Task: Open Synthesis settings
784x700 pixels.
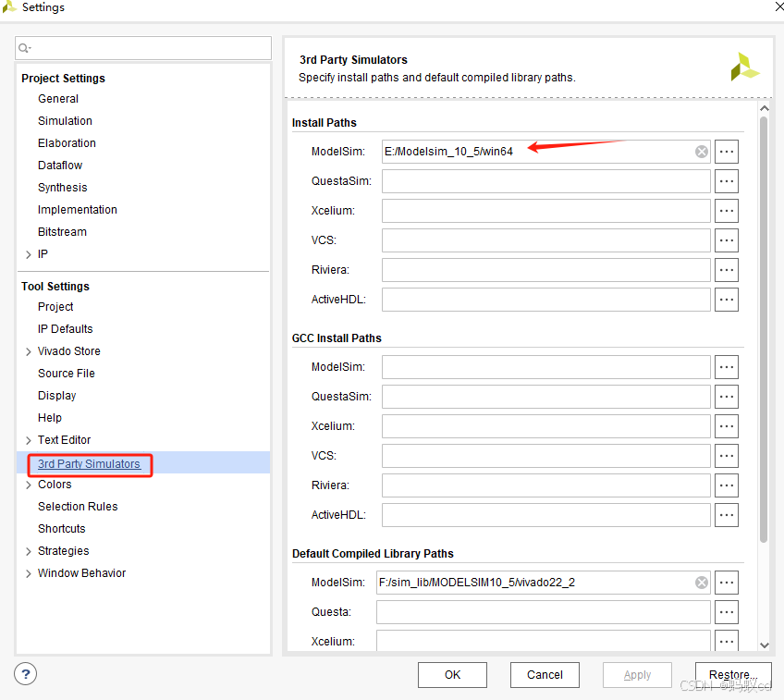Action: (63, 188)
